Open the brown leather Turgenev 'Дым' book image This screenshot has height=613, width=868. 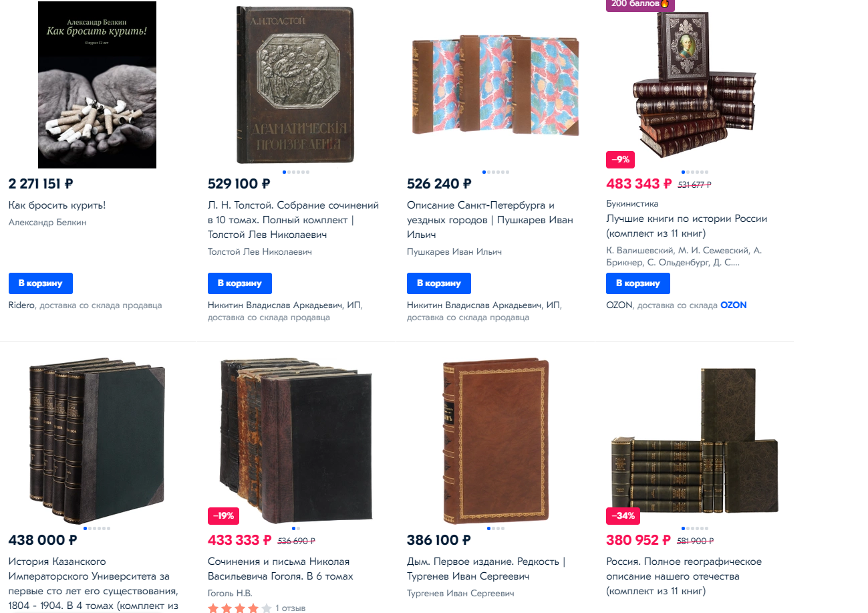point(495,441)
